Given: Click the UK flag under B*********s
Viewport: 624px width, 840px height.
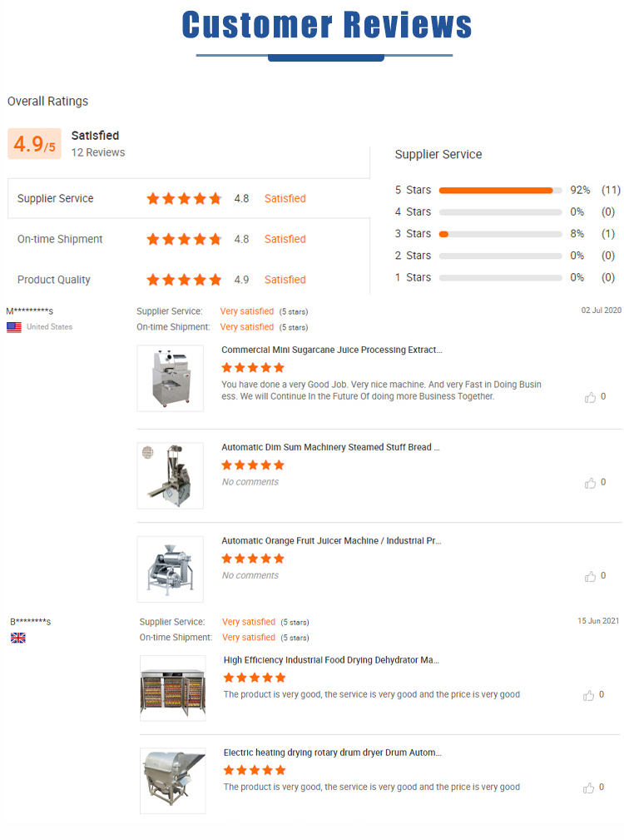Looking at the screenshot, I should [18, 638].
